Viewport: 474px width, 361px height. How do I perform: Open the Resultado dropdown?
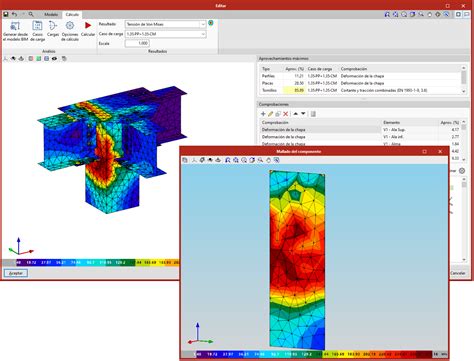coord(165,24)
